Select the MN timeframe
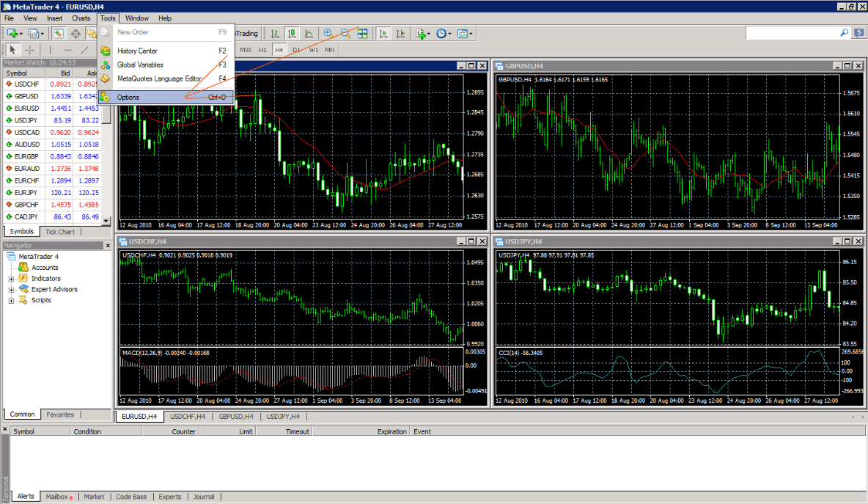This screenshot has width=868, height=504. pyautogui.click(x=330, y=50)
